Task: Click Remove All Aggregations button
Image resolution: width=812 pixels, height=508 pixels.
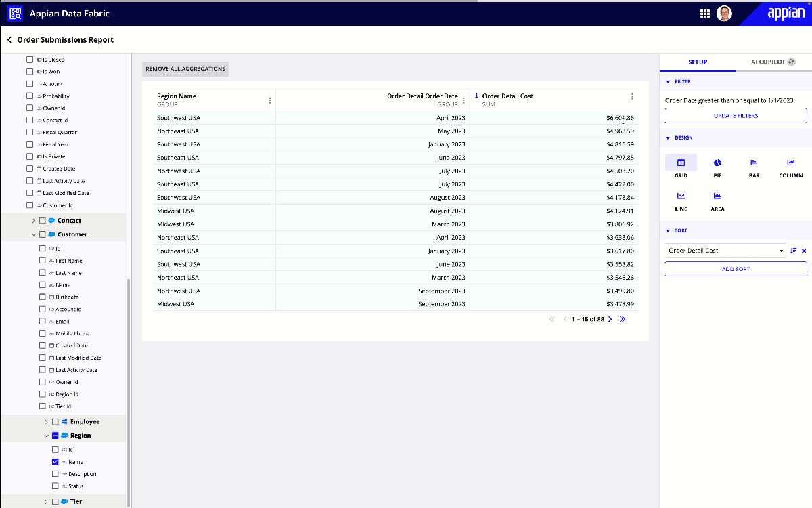Action: 185,69
